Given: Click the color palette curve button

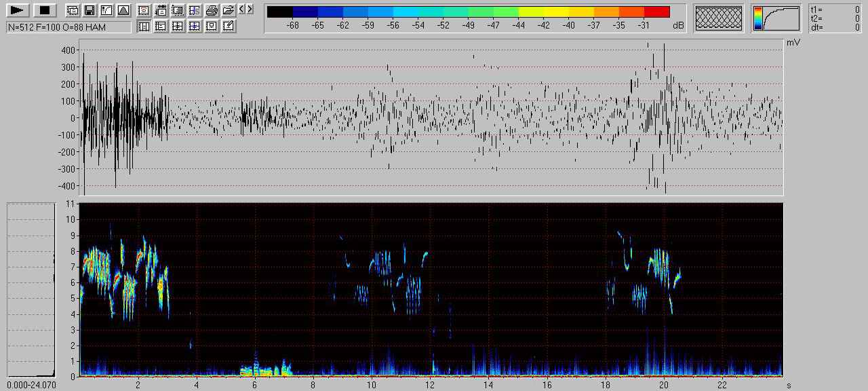Looking at the screenshot, I should 776,18.
